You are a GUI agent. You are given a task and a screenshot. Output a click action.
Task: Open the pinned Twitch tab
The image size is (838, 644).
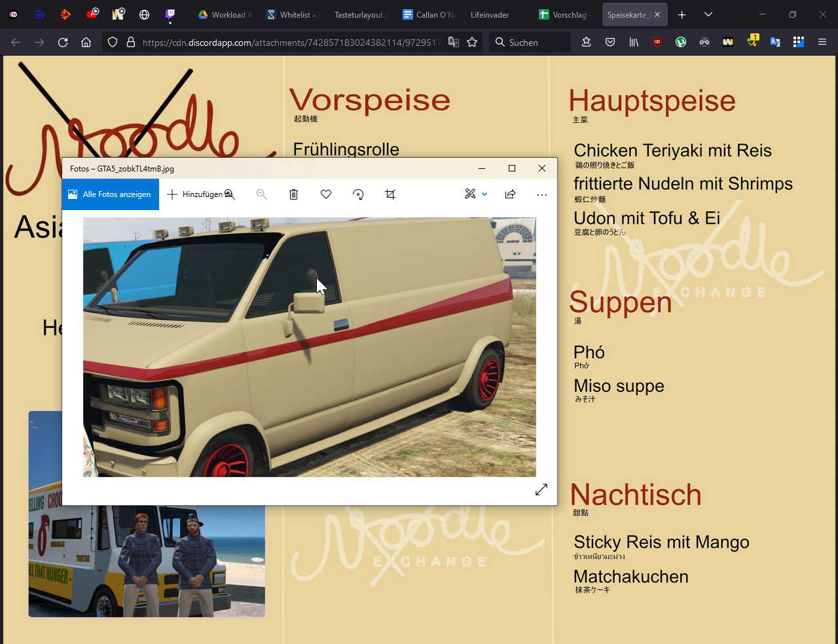170,14
